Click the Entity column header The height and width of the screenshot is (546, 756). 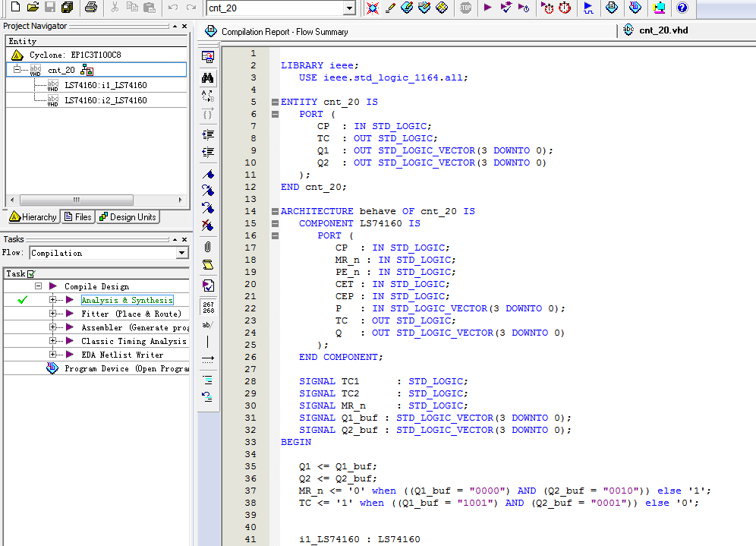[96, 41]
